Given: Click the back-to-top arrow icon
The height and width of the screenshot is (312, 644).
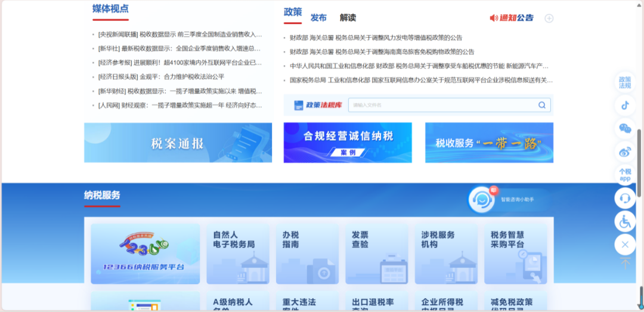Looking at the screenshot, I should [625, 264].
